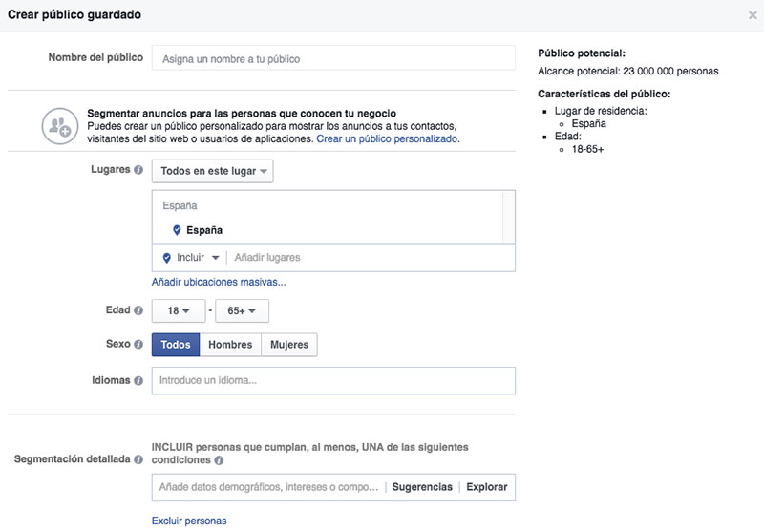Click the info icon beside Sexo
The image size is (764, 532).
click(x=138, y=345)
